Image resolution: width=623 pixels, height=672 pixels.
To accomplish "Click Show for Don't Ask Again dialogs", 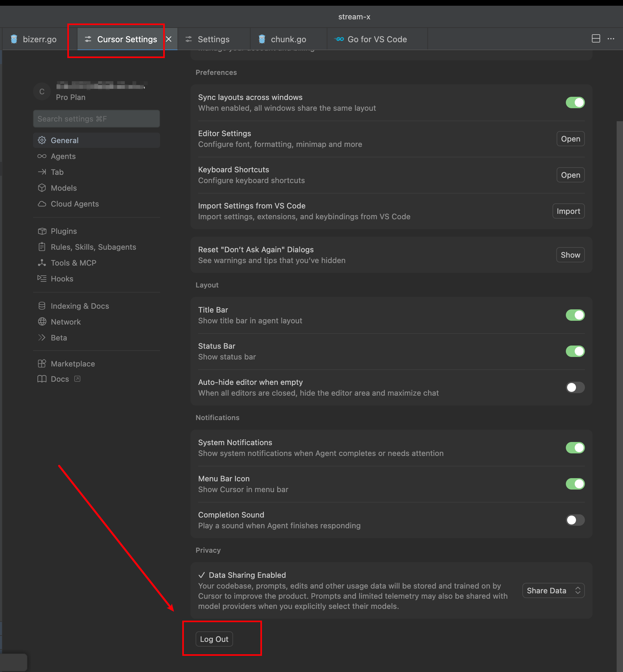I will (570, 255).
